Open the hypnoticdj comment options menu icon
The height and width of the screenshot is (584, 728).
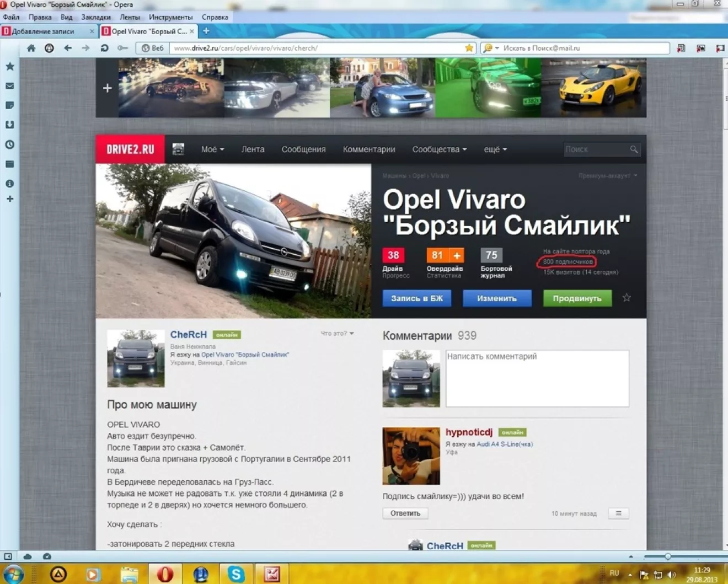(x=618, y=513)
